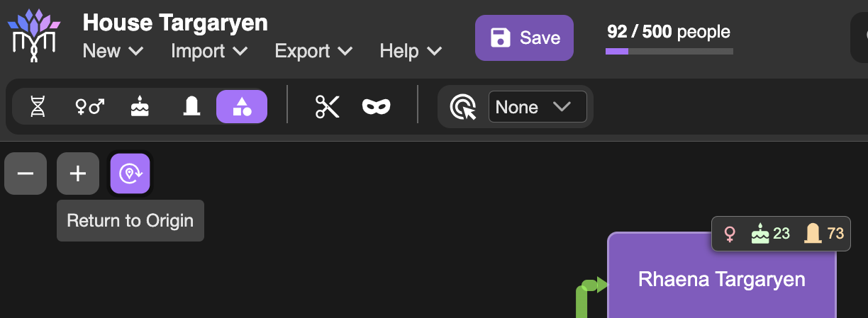868x318 pixels.
Task: Select the Rhaena Targaryen person node
Action: [x=722, y=278]
